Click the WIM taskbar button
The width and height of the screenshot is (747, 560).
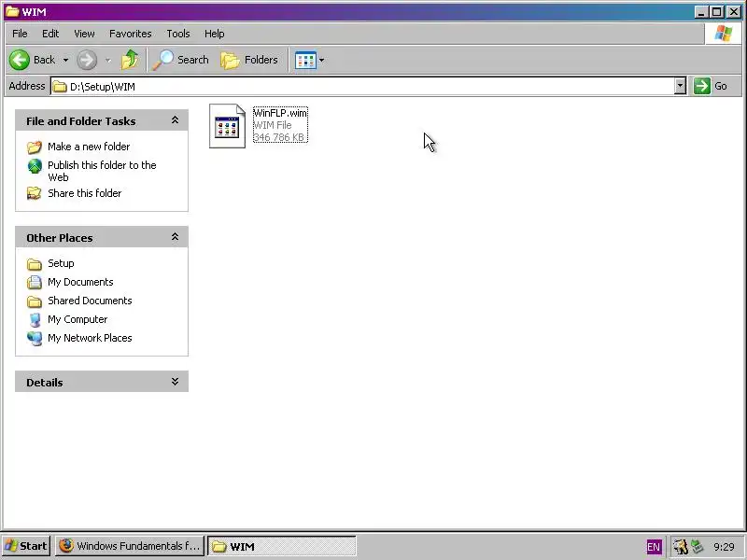click(x=282, y=546)
